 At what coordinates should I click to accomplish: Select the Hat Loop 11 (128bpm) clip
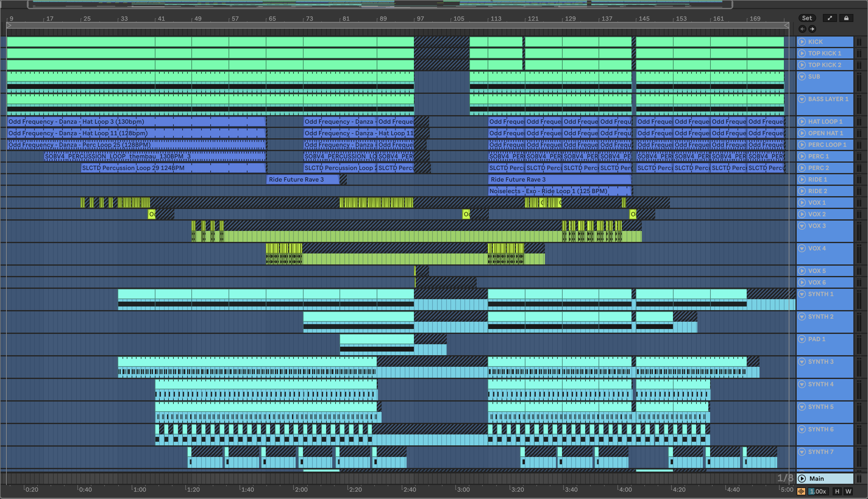pos(137,133)
